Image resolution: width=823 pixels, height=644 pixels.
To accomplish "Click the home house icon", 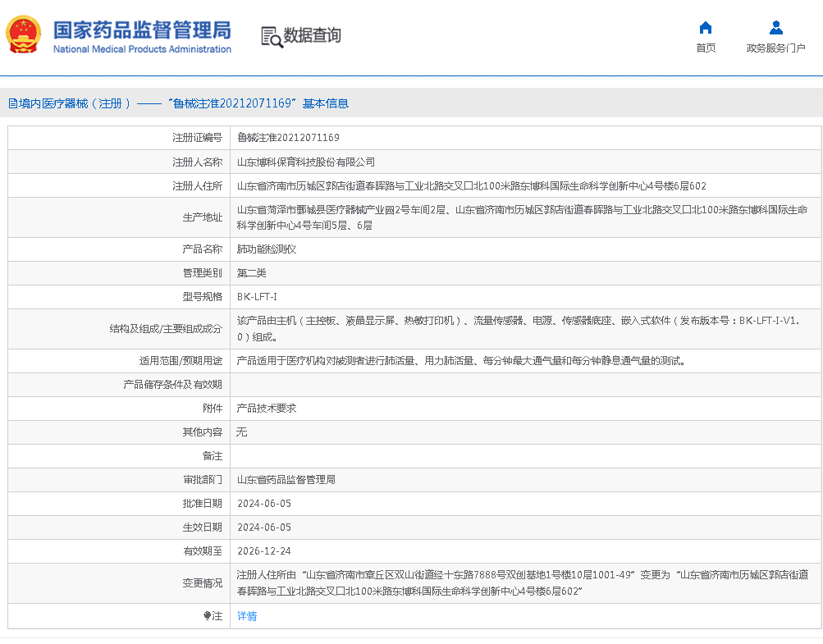I will 706,28.
